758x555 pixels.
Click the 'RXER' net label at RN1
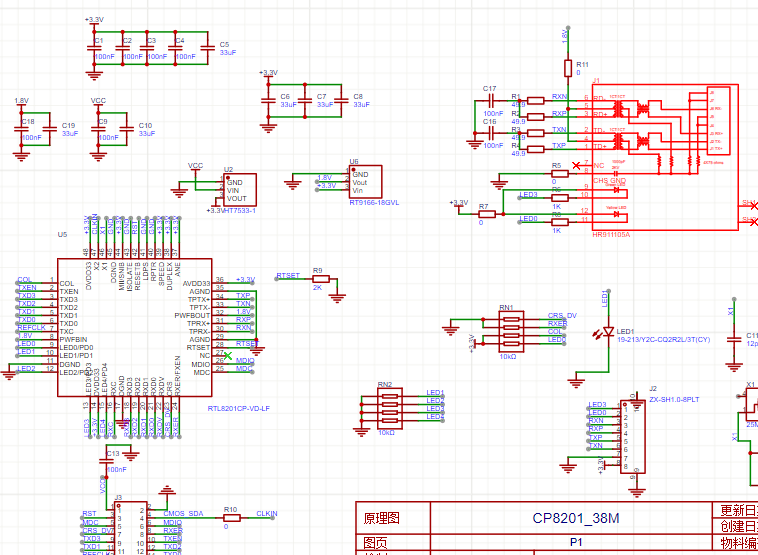557,323
